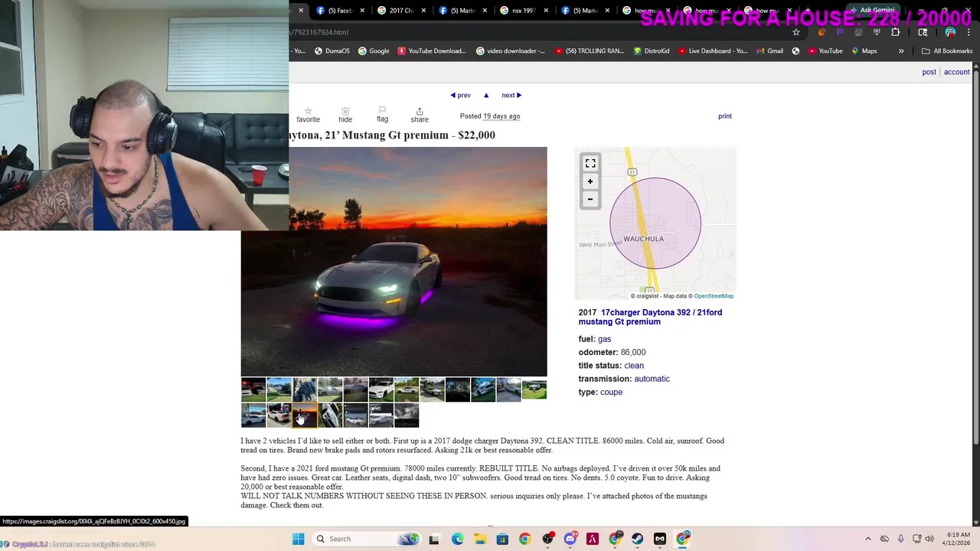Open the share icon for this posting
Screen dimensions: 980x551
pos(420,111)
